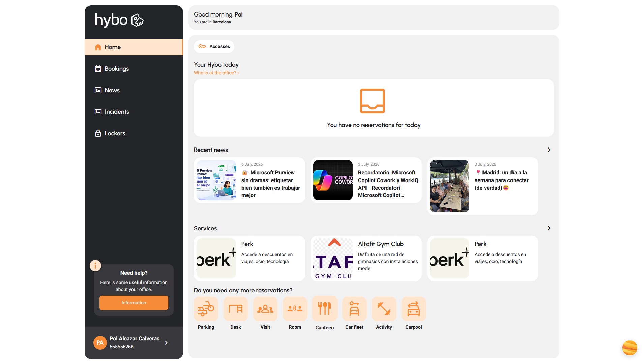Click the orange Information button

pyautogui.click(x=134, y=303)
